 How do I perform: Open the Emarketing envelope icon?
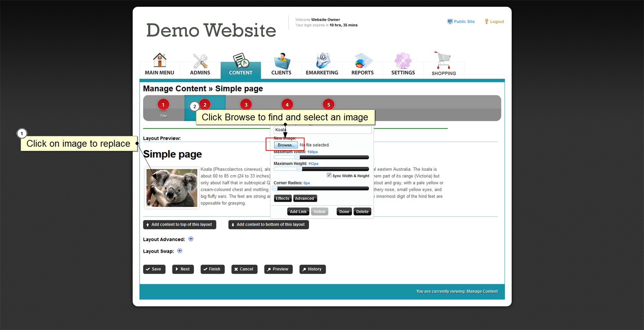click(x=322, y=61)
